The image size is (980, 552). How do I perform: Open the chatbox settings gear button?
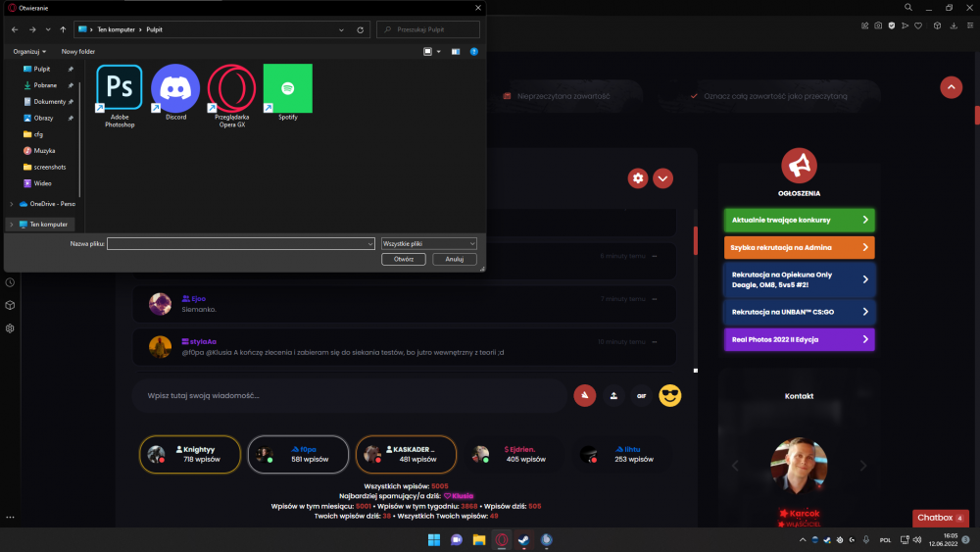[638, 178]
